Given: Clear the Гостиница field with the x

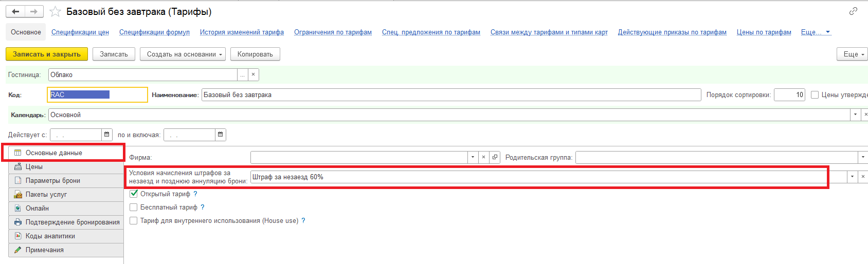Looking at the screenshot, I should point(253,74).
